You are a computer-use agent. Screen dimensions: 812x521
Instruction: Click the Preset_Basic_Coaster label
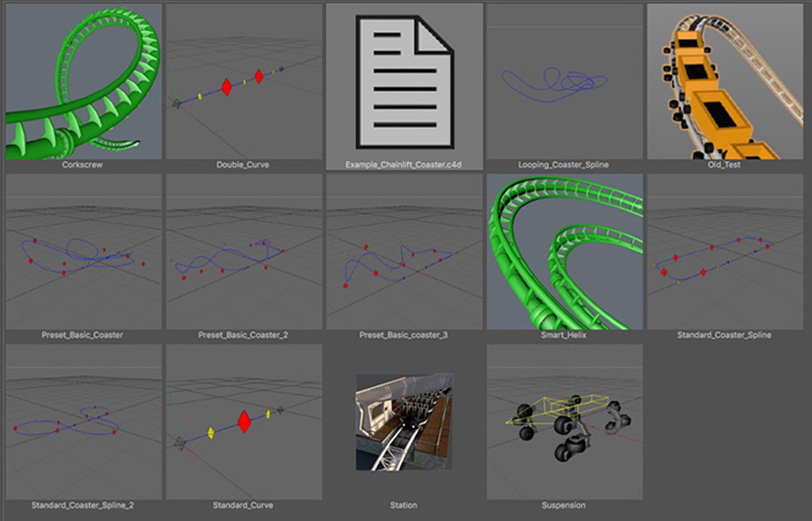(82, 335)
